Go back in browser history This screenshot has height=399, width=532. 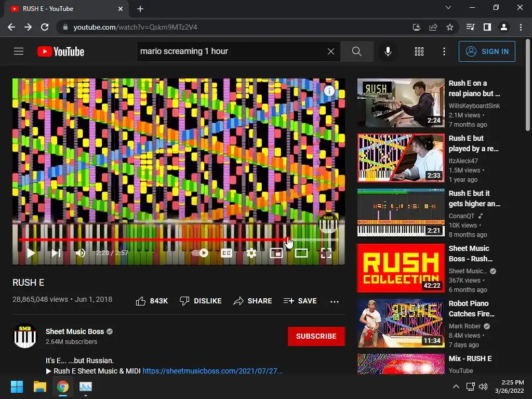tap(11, 27)
